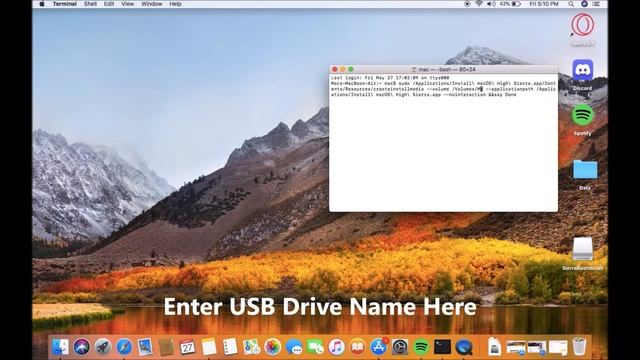The image size is (640, 360).
Task: Open Photos pinwheel icon in Dock
Action: (273, 347)
